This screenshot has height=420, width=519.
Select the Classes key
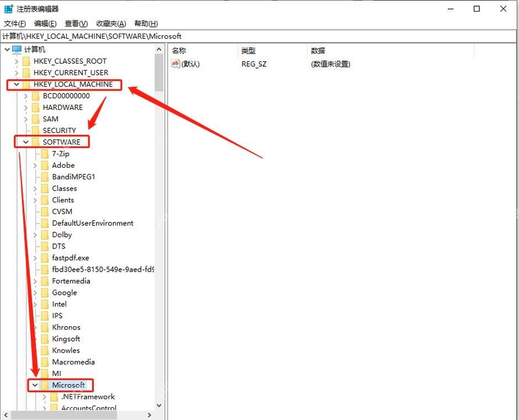click(64, 188)
